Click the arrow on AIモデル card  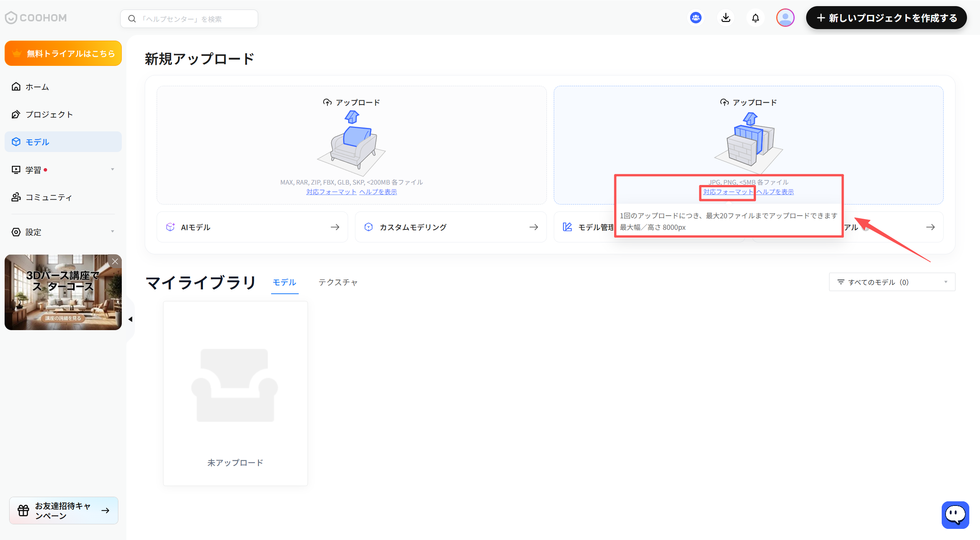(335, 227)
